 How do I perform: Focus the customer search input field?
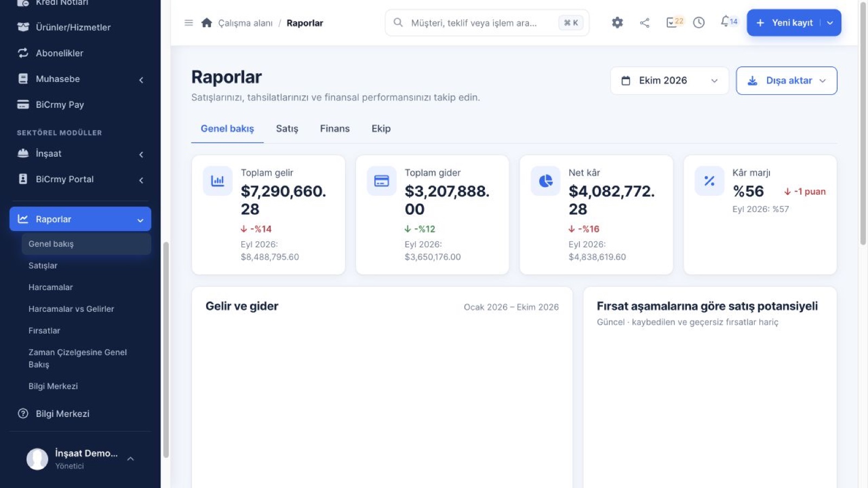[487, 23]
